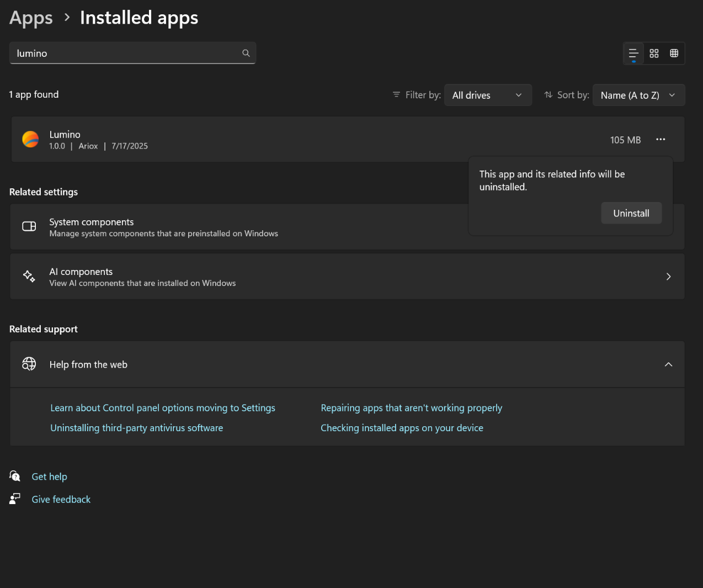Click the 1 app found result count
This screenshot has width=703, height=588.
coord(34,94)
